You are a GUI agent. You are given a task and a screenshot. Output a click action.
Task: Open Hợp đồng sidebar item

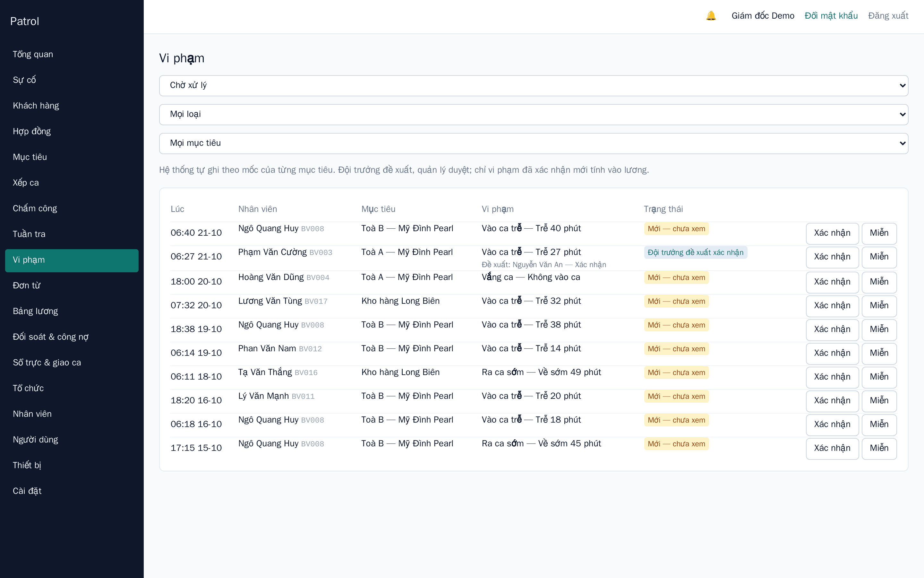pyautogui.click(x=72, y=131)
